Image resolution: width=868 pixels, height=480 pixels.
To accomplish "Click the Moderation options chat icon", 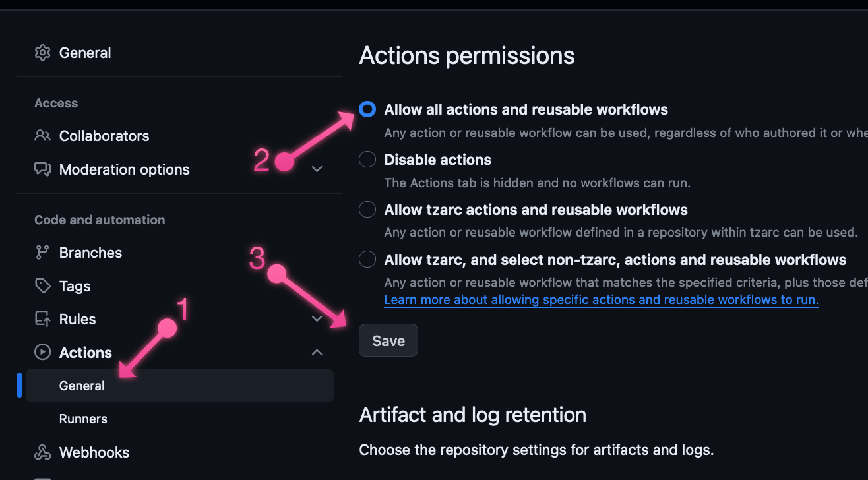I will pyautogui.click(x=42, y=169).
